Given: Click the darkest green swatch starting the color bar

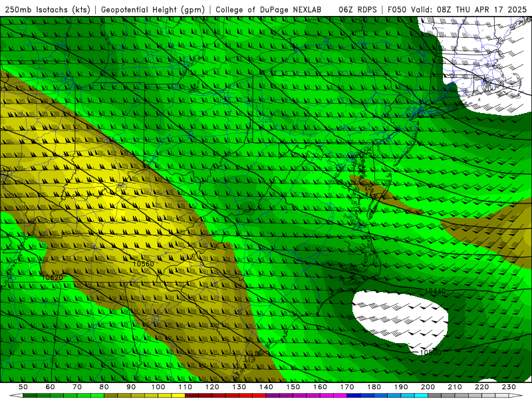Looking at the screenshot, I should (30, 396).
